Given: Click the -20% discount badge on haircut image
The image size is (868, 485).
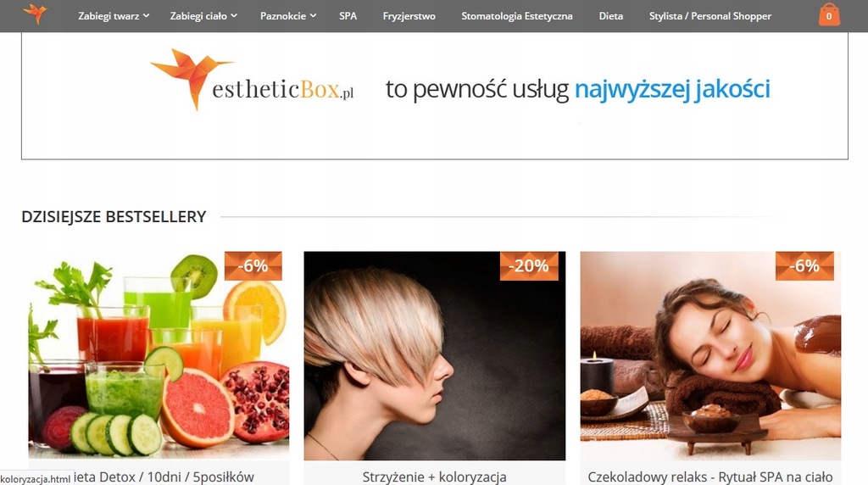Looking at the screenshot, I should pyautogui.click(x=529, y=265).
